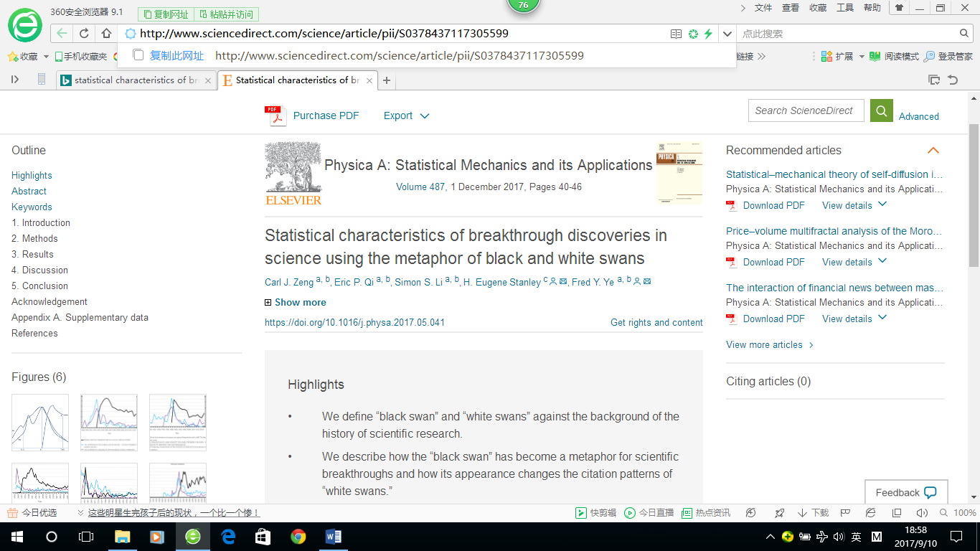This screenshot has width=980, height=551.
Task: Switch to the Bing search tab
Action: pyautogui.click(x=136, y=80)
